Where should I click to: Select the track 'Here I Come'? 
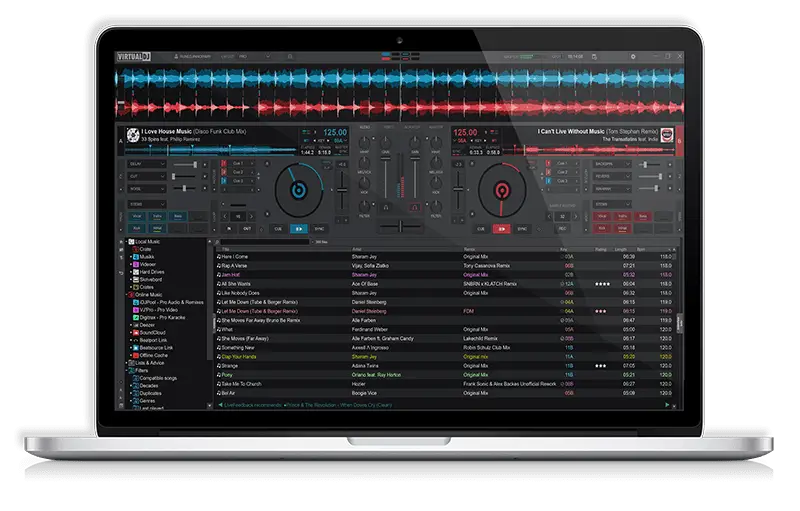point(444,257)
